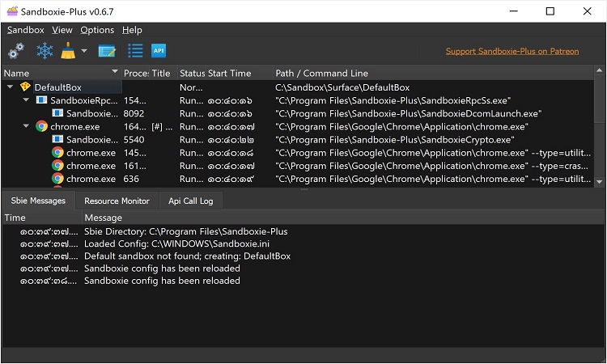Open the Sandbox menu

pos(26,30)
